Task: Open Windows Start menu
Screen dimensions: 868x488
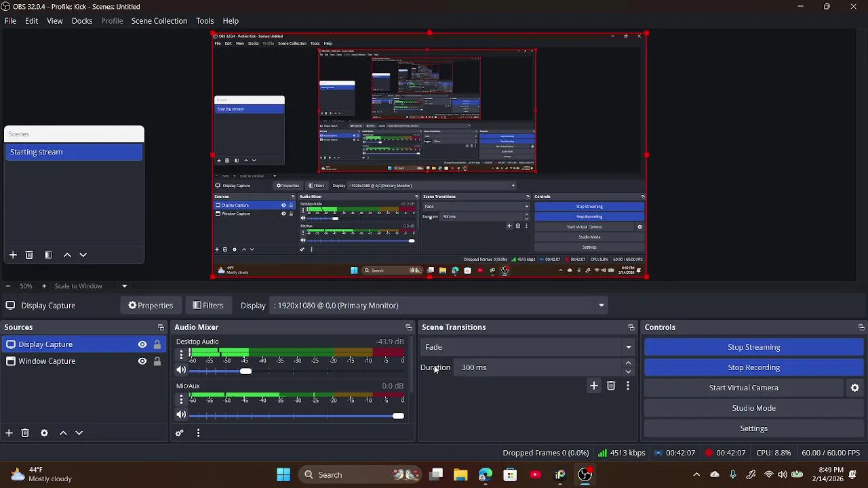Action: 283,474
